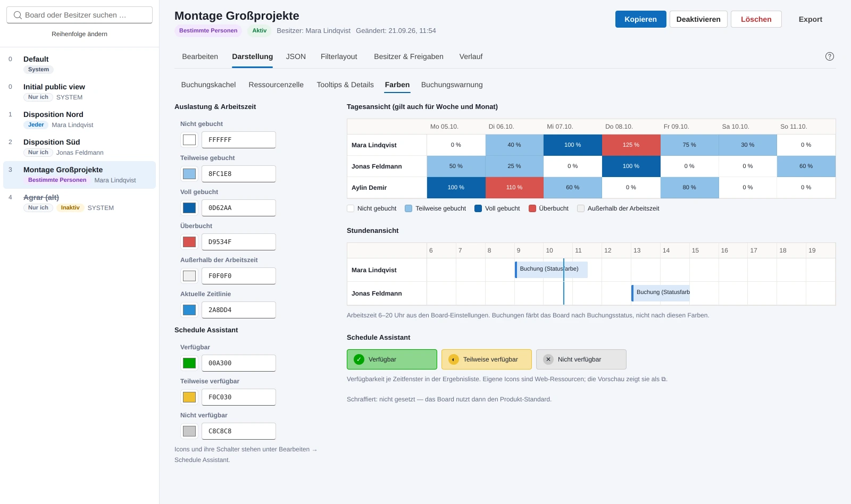Select the Disposition Nord board
The image size is (851, 504).
point(79,120)
